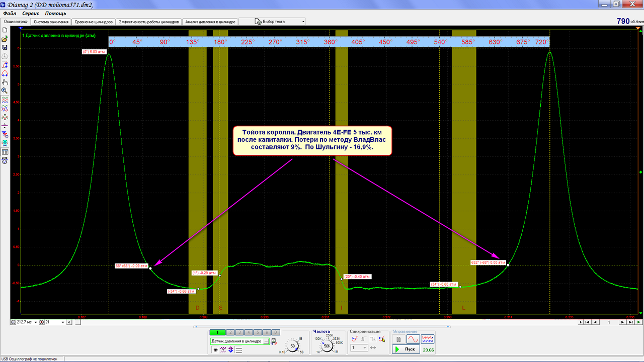Click the blue filter funnel icon

pyautogui.click(x=5, y=134)
